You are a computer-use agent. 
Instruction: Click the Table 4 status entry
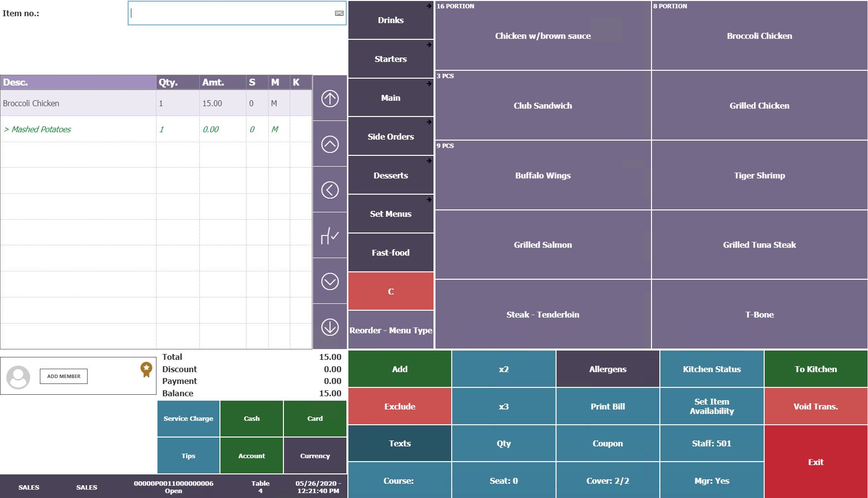(x=260, y=487)
